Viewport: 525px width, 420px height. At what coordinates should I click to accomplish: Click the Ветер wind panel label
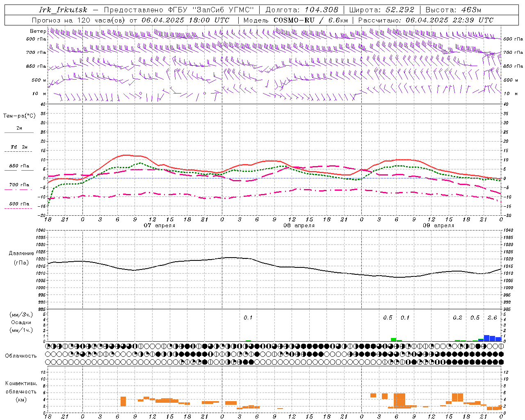38,31
